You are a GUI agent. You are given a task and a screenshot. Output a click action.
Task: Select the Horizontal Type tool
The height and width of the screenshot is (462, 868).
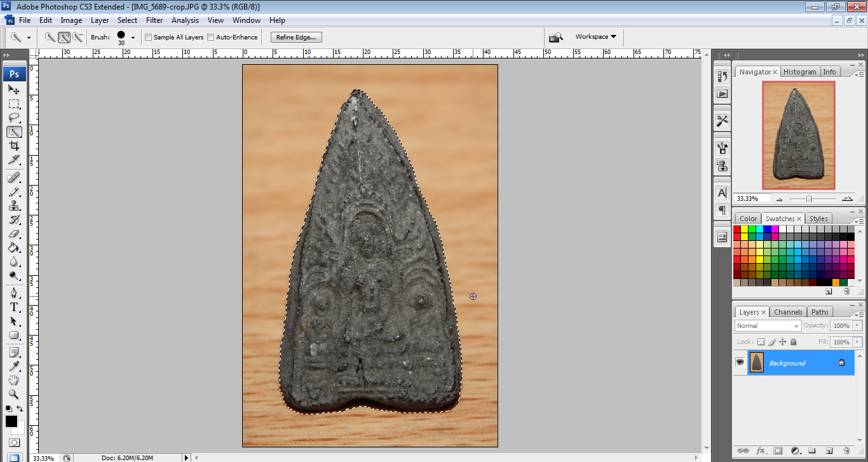14,307
